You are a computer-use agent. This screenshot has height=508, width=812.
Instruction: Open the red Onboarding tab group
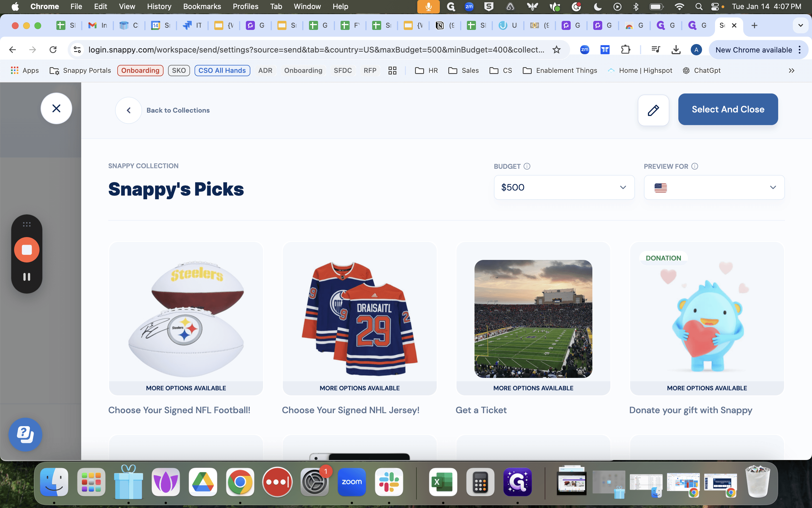pyautogui.click(x=140, y=70)
